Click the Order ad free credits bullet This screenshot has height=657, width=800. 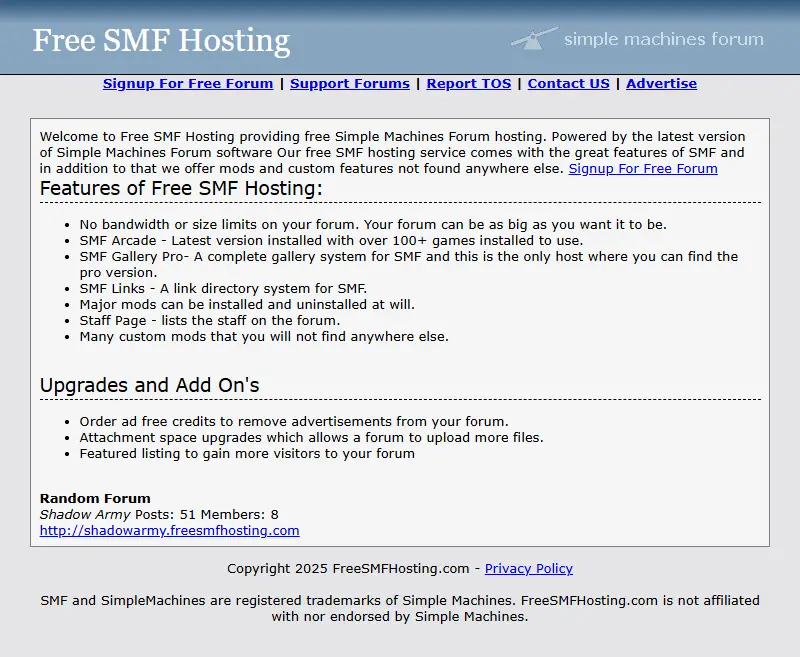tap(294, 421)
